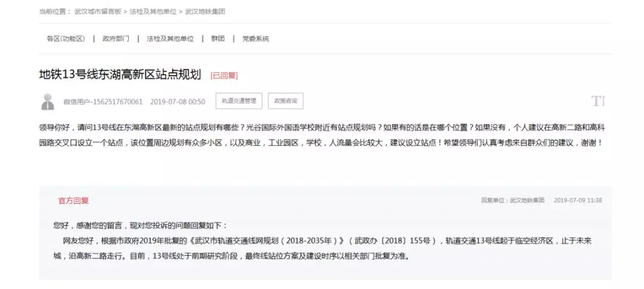
Task: Click the post date 2019-07-08 00:50
Action: point(178,102)
